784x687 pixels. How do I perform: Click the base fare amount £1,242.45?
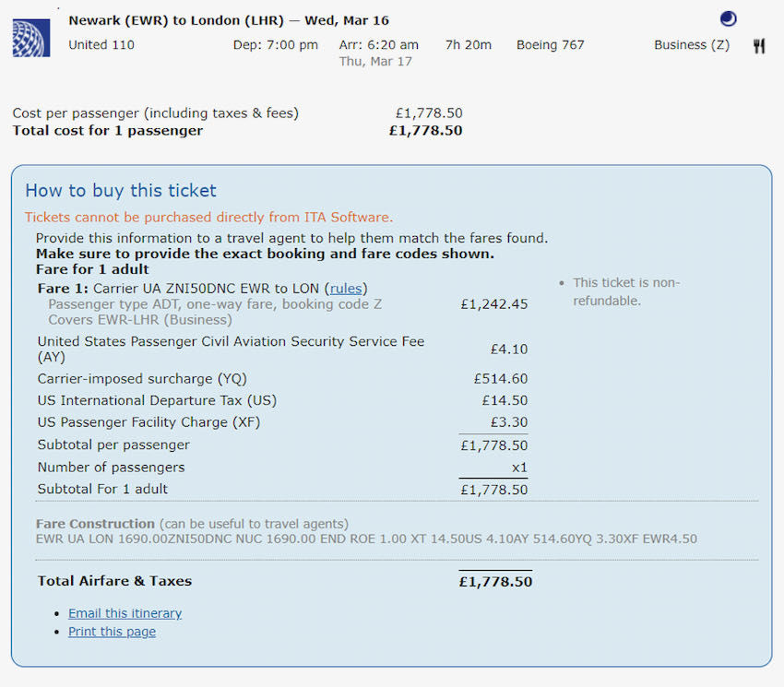click(494, 304)
